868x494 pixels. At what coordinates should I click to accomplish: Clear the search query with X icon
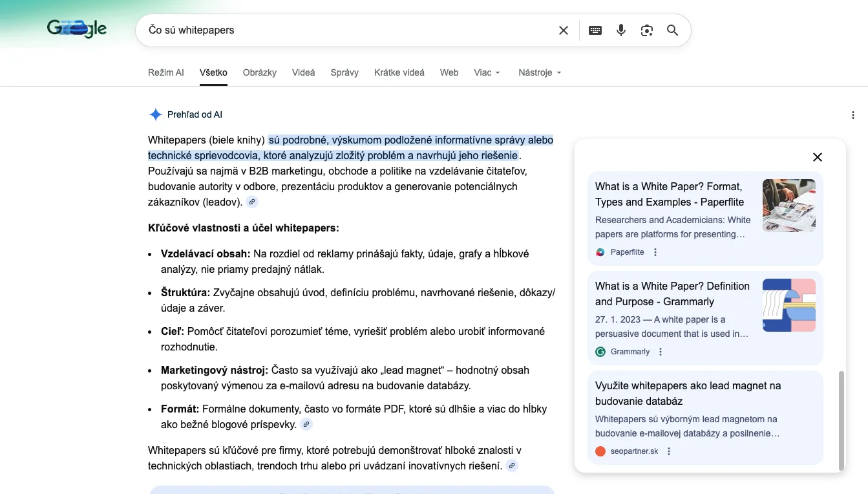564,30
